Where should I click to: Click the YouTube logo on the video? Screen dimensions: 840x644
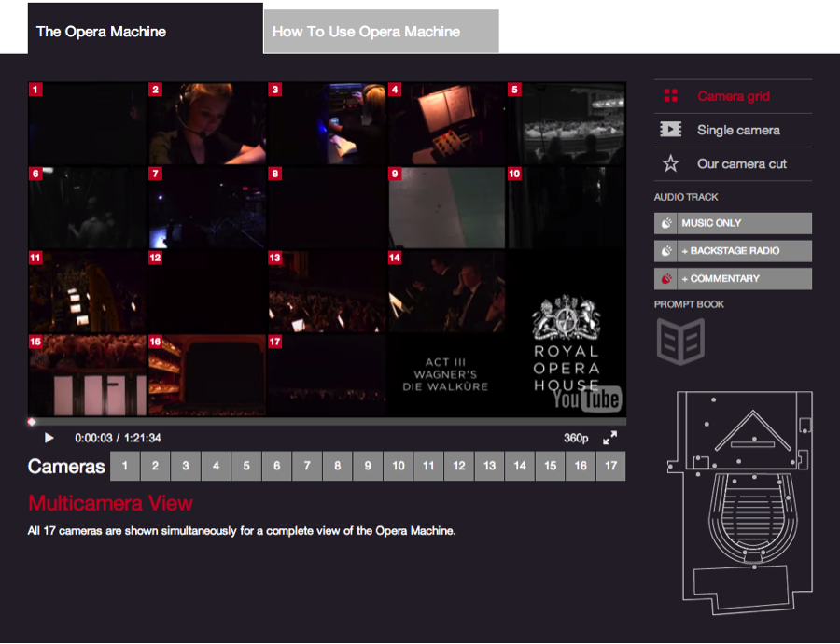pyautogui.click(x=586, y=399)
